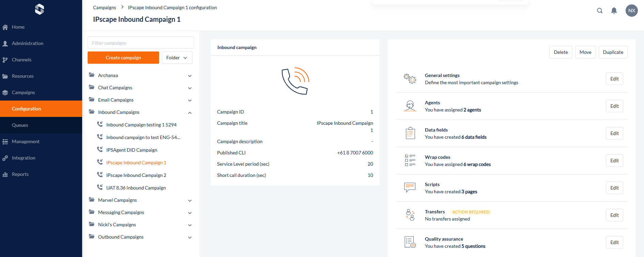Image resolution: width=644 pixels, height=257 pixels.
Task: Click the large inbound phone icon
Action: tap(295, 81)
